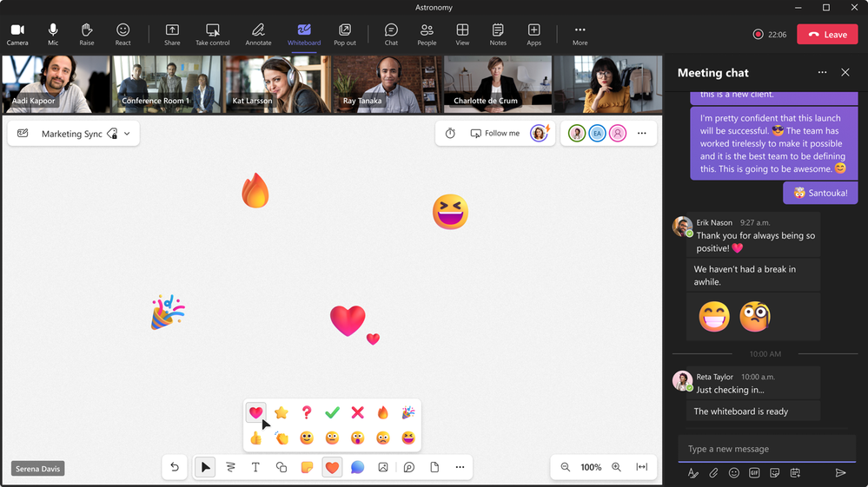The image size is (868, 487).
Task: Add a comment to the whiteboard
Action: coord(409,467)
